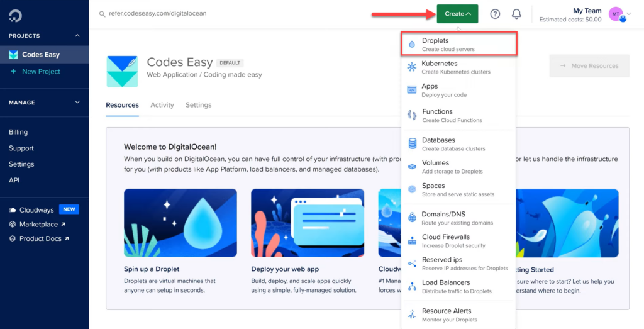Open API in sidebar
Viewport: 644px width, 329px height.
pyautogui.click(x=14, y=181)
